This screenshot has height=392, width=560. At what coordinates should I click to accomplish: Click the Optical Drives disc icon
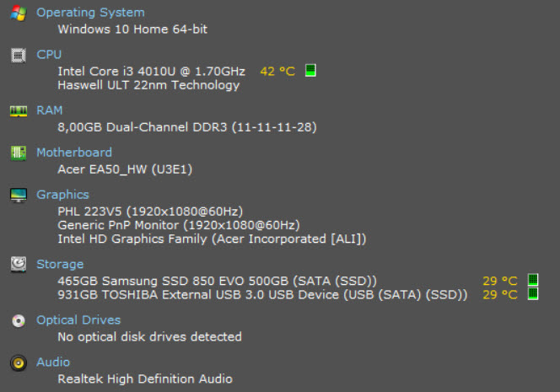click(19, 320)
